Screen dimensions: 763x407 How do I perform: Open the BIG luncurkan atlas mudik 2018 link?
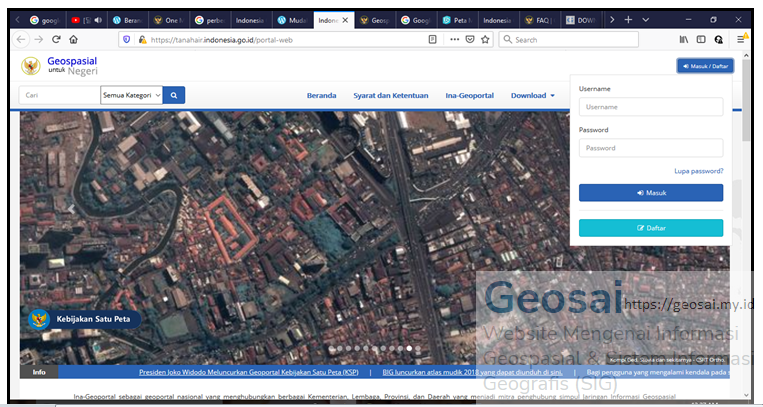point(472,372)
